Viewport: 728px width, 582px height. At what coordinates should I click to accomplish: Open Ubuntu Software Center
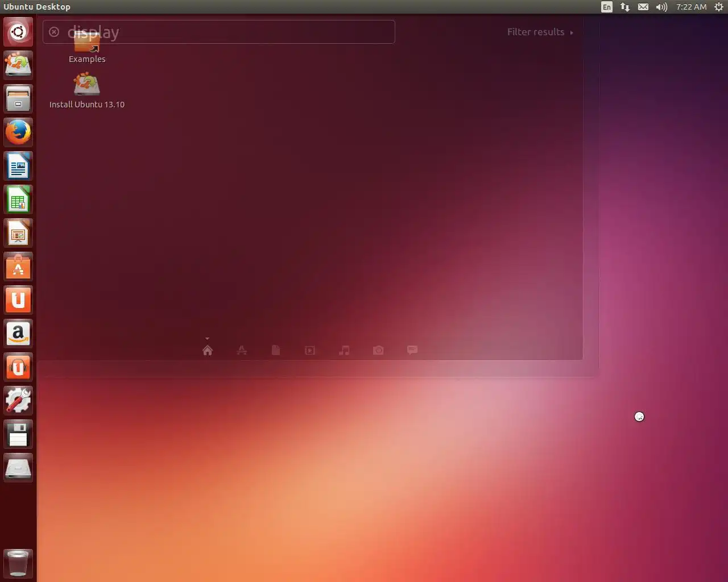[x=18, y=266]
